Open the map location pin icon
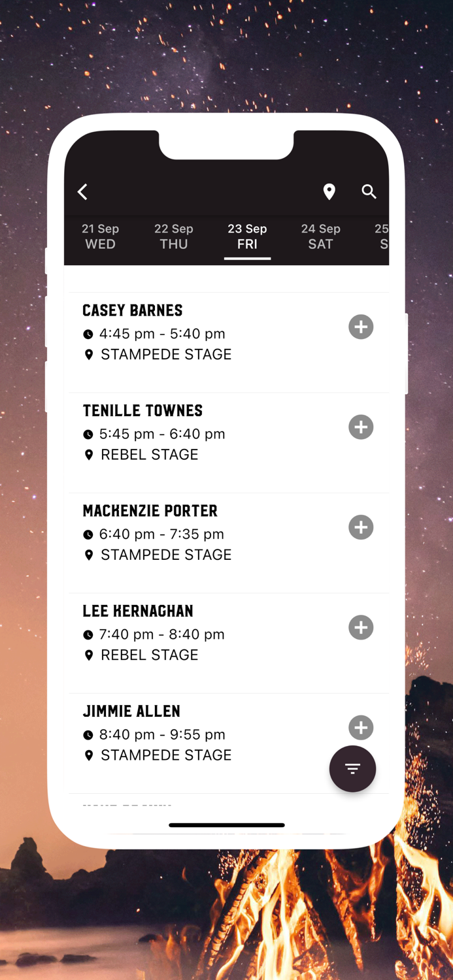This screenshot has width=453, height=980. [x=329, y=191]
